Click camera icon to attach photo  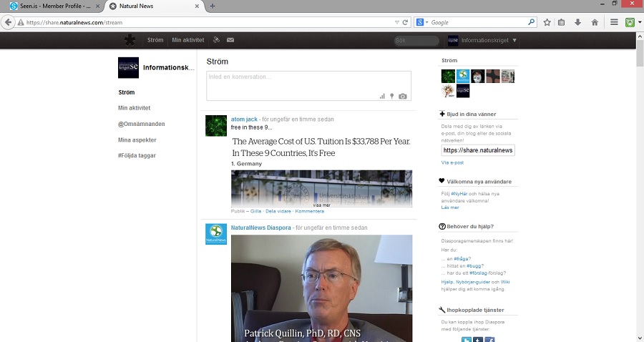[x=403, y=96]
